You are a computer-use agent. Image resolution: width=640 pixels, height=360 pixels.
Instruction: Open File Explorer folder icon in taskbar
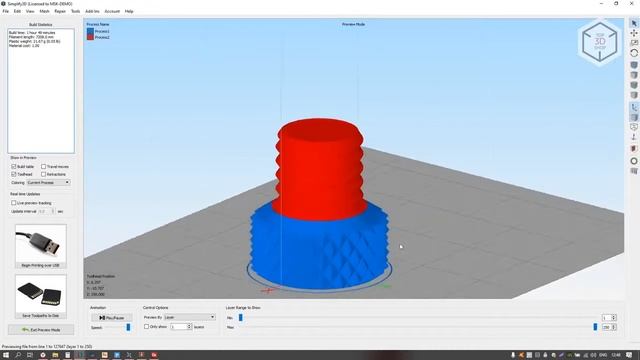click(55, 355)
